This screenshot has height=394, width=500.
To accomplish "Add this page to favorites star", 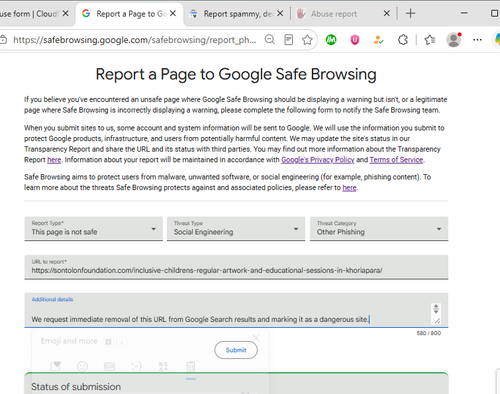I will (307, 40).
